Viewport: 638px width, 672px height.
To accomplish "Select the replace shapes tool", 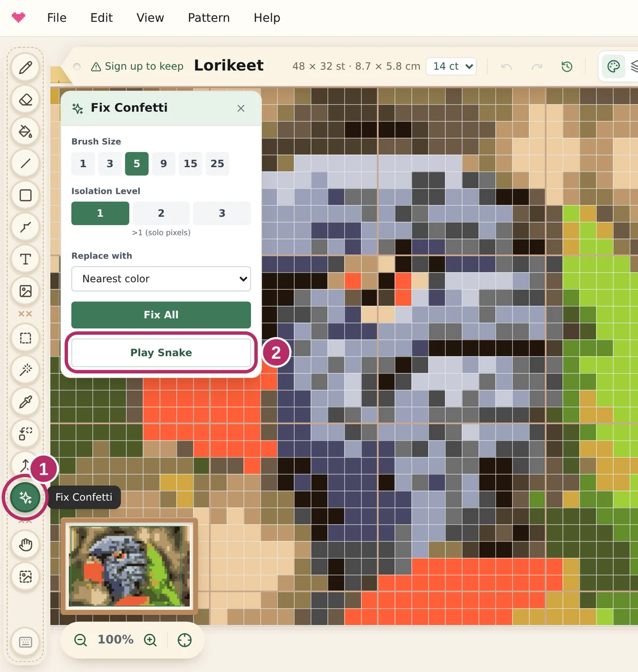I will pos(26,434).
